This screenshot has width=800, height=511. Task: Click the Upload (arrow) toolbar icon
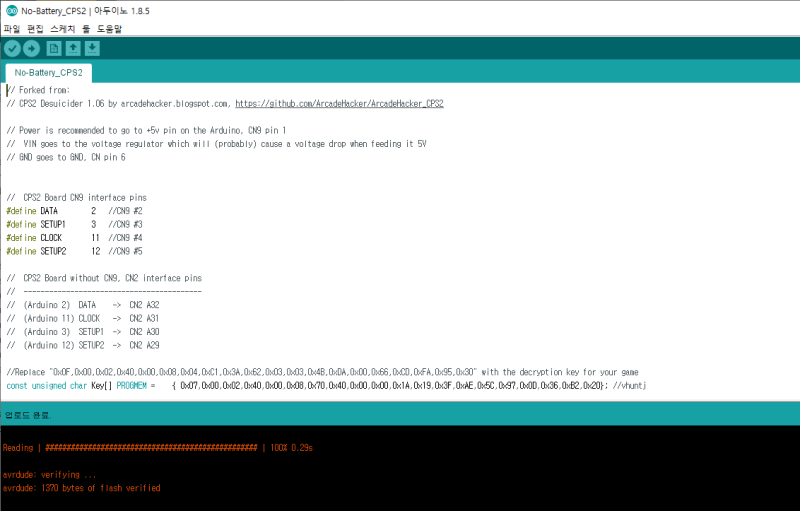point(32,48)
